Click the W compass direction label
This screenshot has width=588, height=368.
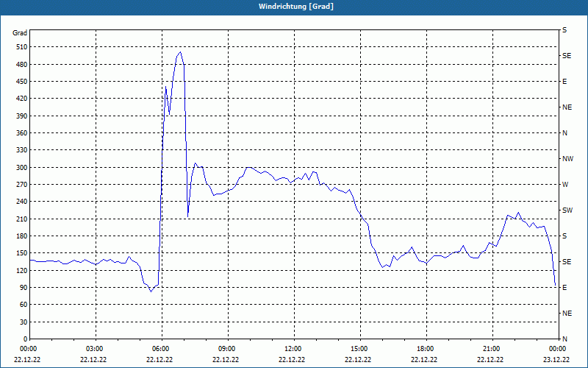(x=565, y=185)
